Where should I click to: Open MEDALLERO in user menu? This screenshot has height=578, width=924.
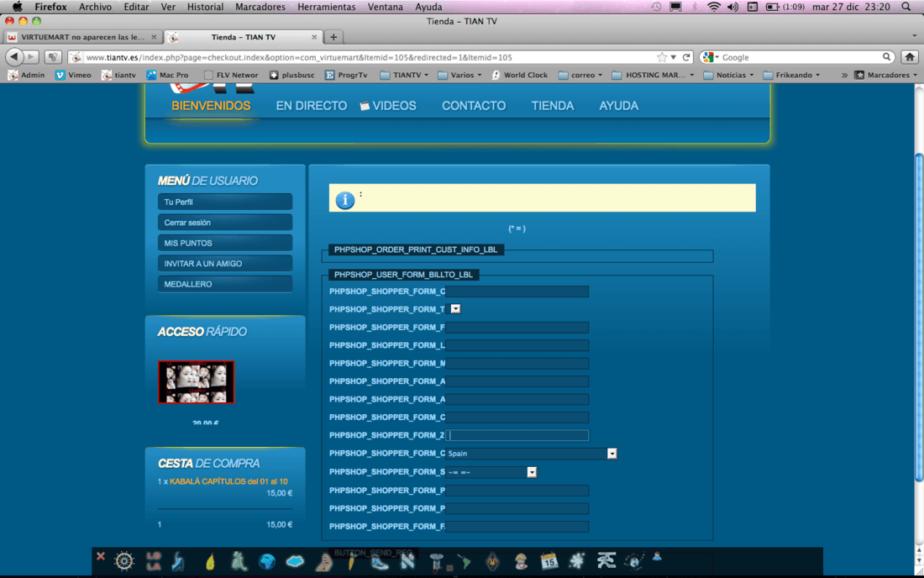[x=224, y=284]
